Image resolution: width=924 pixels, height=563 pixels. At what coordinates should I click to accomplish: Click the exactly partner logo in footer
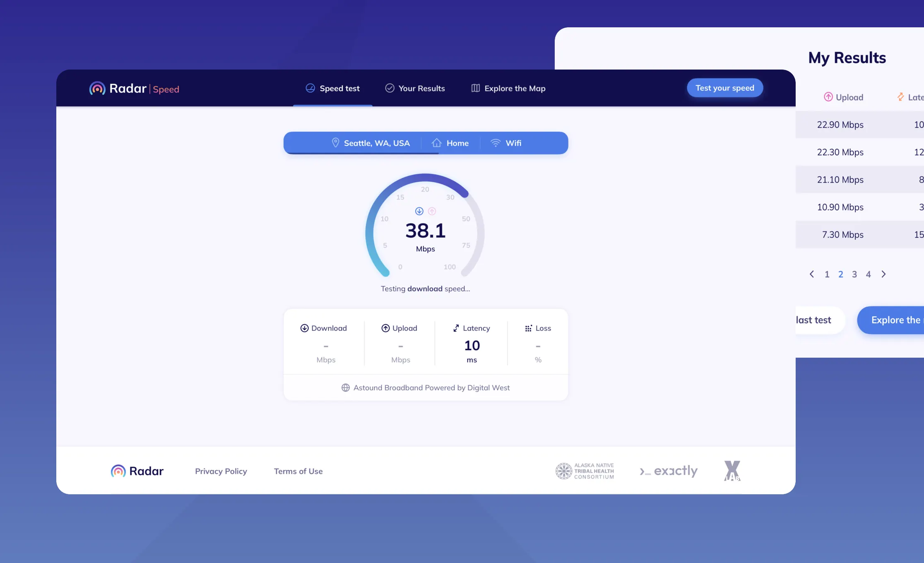(x=669, y=471)
